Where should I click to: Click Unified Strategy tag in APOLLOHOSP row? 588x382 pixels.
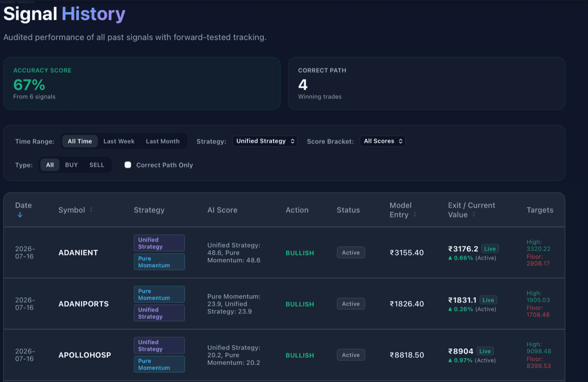159,346
